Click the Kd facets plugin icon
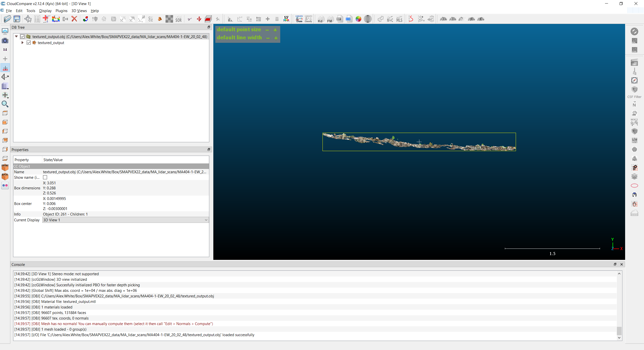The image size is (644, 350). click(320, 19)
